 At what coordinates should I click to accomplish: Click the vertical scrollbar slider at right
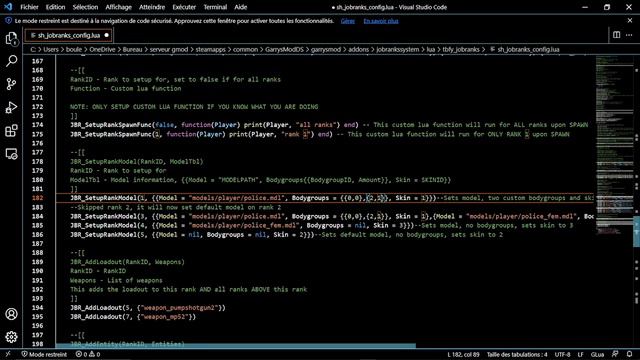pyautogui.click(x=636, y=232)
